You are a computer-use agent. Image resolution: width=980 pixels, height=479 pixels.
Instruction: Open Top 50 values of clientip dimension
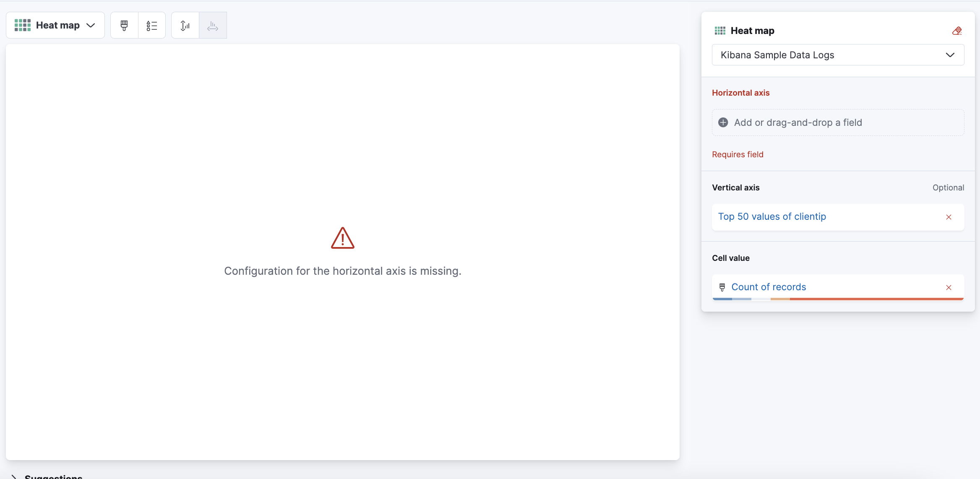pyautogui.click(x=772, y=216)
